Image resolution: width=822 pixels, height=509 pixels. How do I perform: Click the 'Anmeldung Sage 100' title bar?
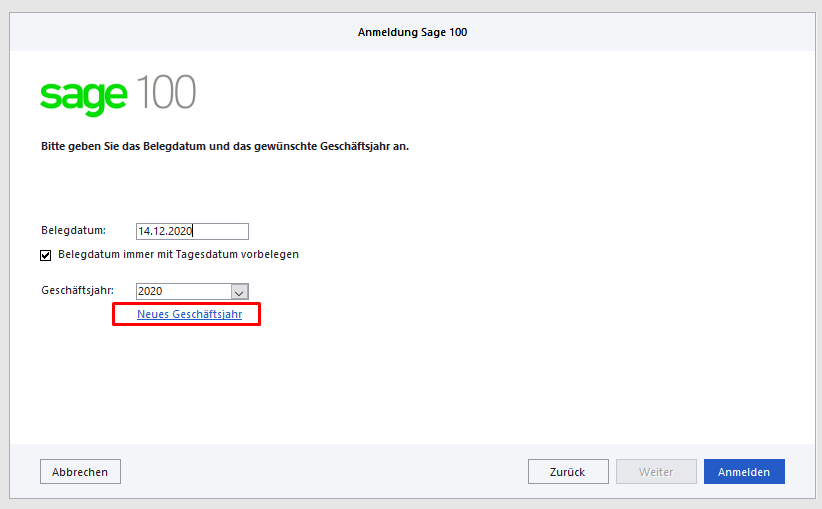(x=412, y=32)
